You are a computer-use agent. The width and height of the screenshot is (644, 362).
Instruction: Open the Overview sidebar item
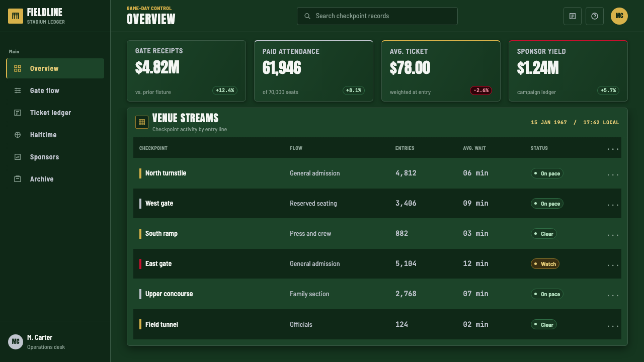pyautogui.click(x=55, y=68)
